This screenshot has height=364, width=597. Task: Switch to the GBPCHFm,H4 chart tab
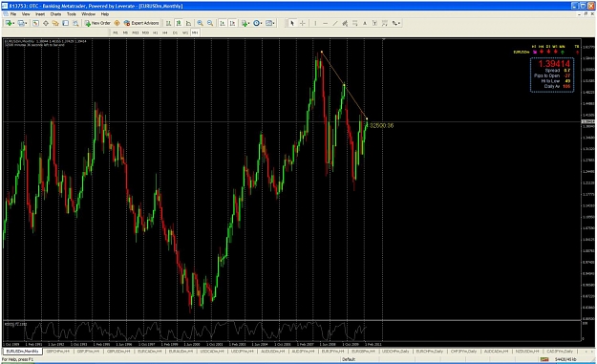click(58, 352)
